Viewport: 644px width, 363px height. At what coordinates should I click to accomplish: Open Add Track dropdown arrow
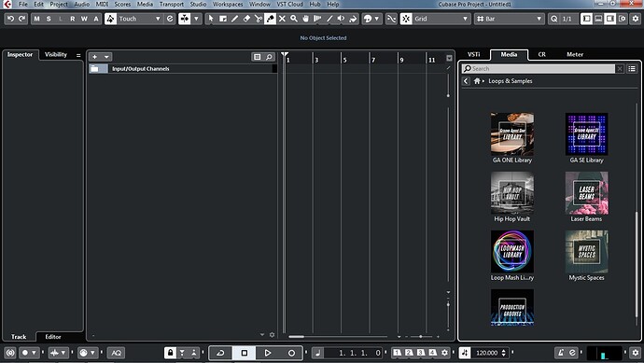(106, 57)
